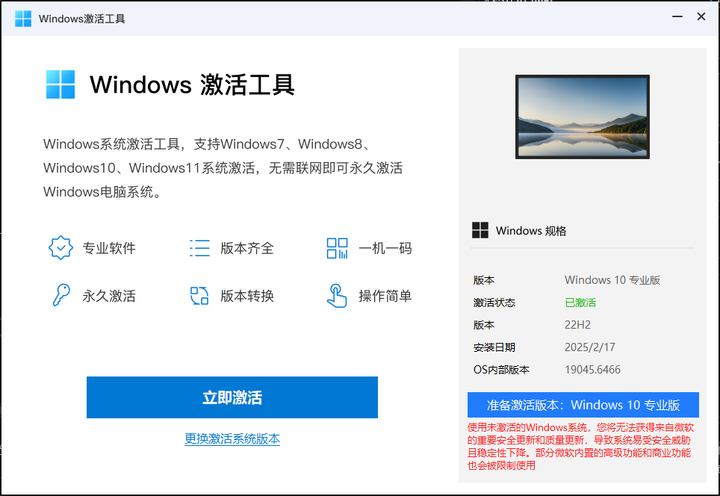Open the 更换激活系统版本 link

pos(232,439)
